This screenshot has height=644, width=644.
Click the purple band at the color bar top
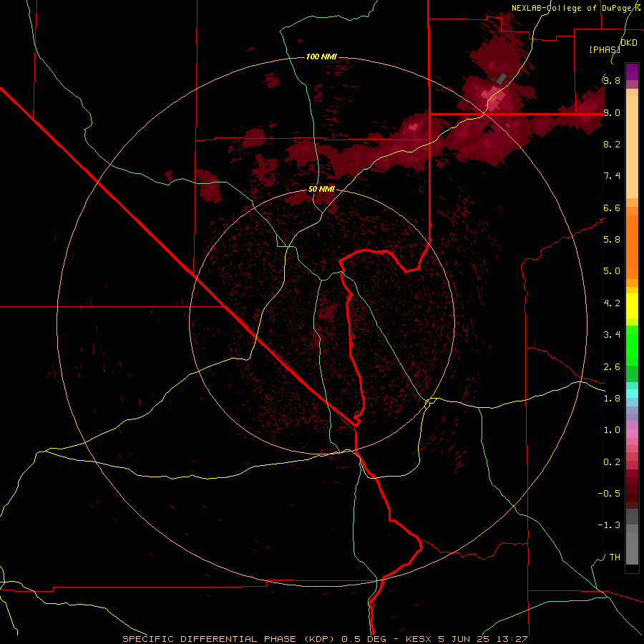pyautogui.click(x=632, y=72)
